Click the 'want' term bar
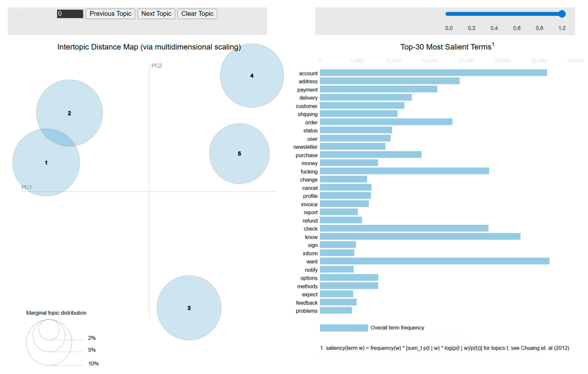588x374 pixels. click(435, 261)
